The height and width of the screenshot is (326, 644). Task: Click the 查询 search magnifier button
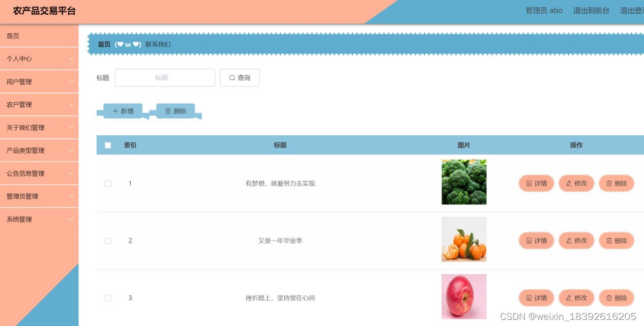point(240,78)
